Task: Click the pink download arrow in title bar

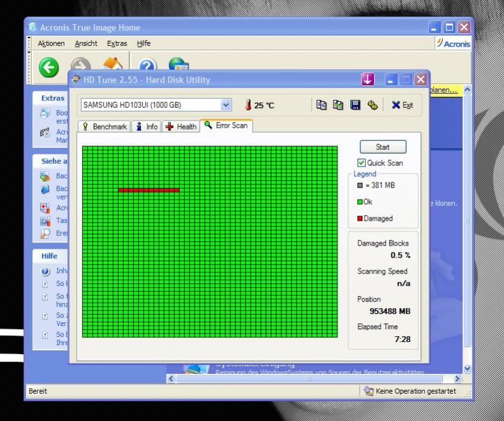Action: click(x=367, y=79)
